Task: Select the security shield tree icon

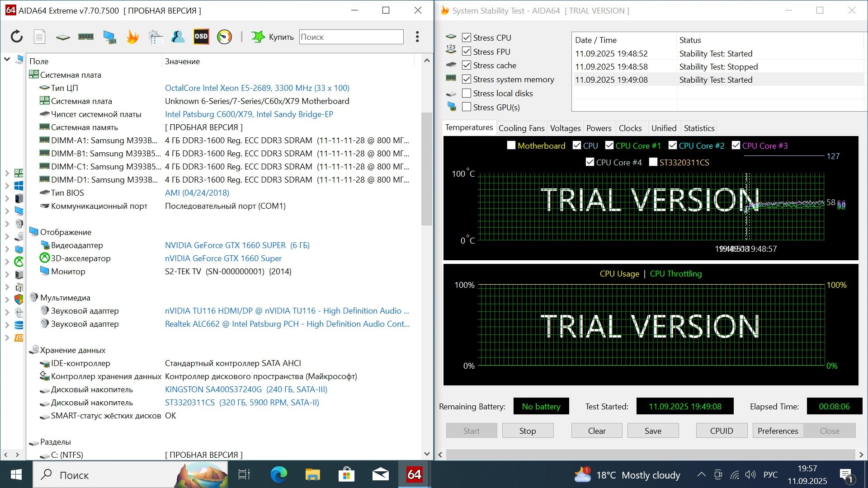Action: click(x=19, y=299)
